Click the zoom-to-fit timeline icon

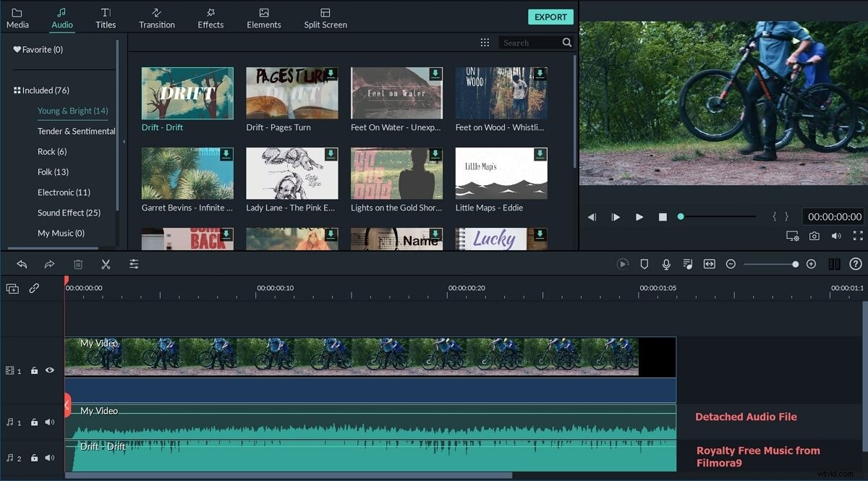click(710, 264)
